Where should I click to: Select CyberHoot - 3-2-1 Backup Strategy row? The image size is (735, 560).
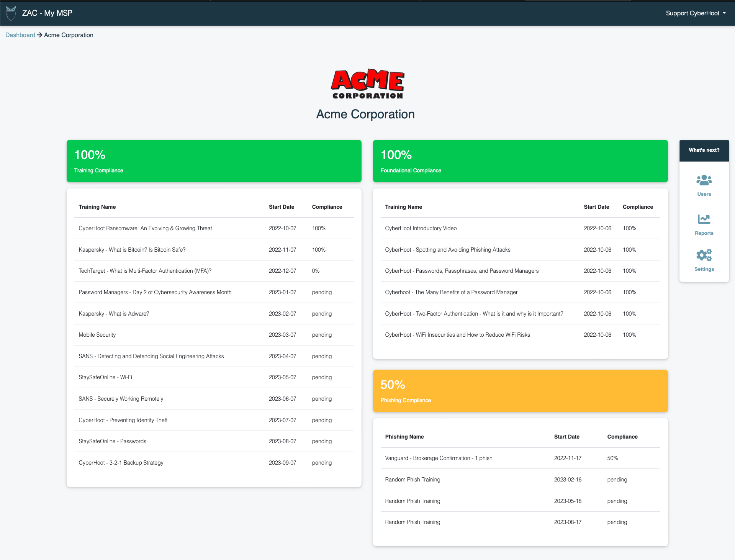click(x=214, y=463)
